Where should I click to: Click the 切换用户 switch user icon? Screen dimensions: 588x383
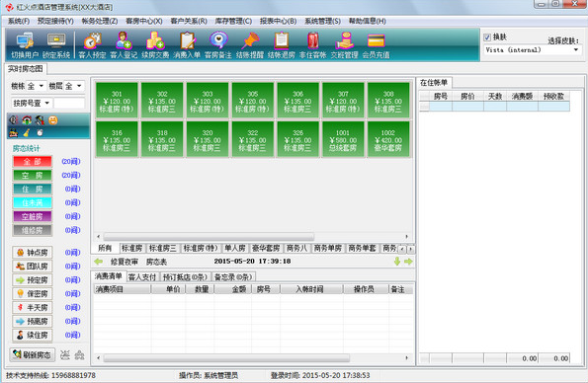tap(25, 45)
